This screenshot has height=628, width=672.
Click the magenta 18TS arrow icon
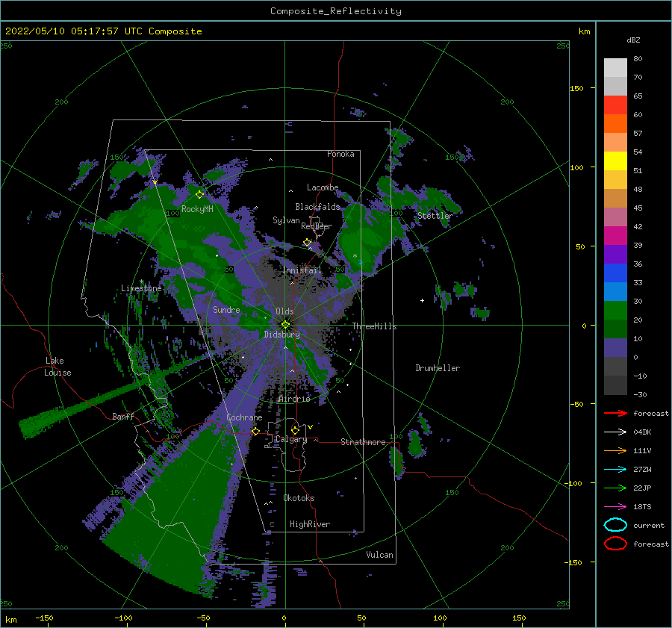(x=615, y=507)
